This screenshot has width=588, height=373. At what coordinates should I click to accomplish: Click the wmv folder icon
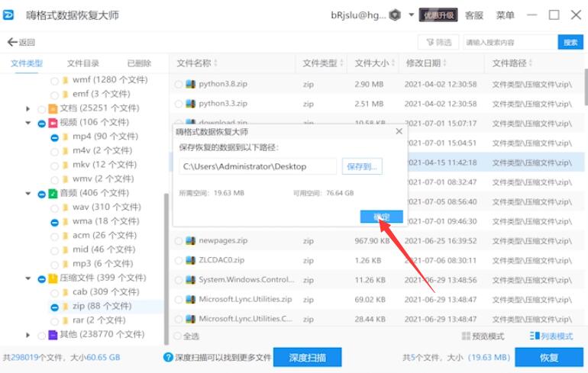click(x=66, y=179)
